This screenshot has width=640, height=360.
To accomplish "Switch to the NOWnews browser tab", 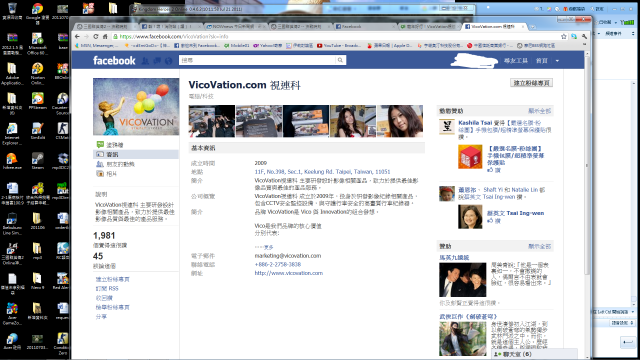I will point(236,27).
